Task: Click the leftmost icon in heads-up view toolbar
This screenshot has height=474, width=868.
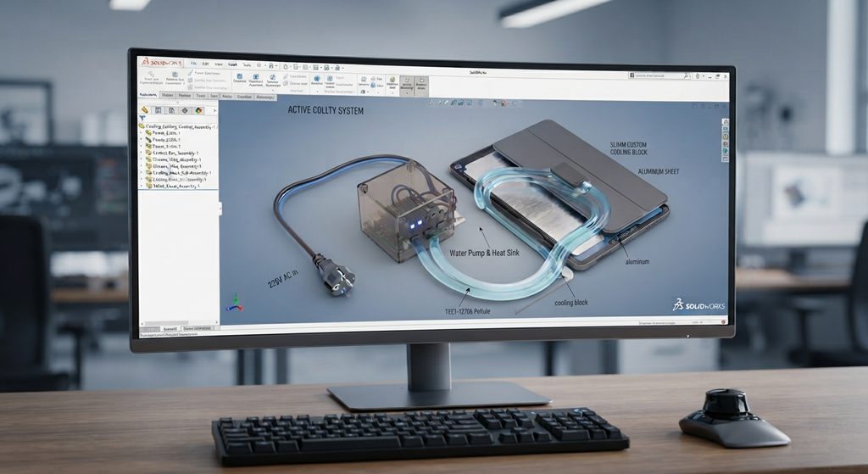Action: point(431,103)
